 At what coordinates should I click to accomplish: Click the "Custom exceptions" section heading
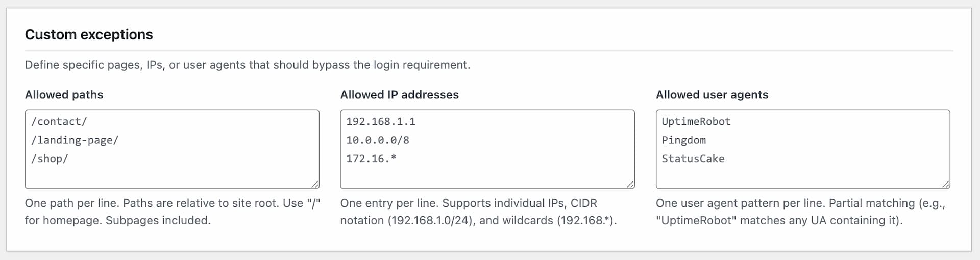pyautogui.click(x=89, y=34)
